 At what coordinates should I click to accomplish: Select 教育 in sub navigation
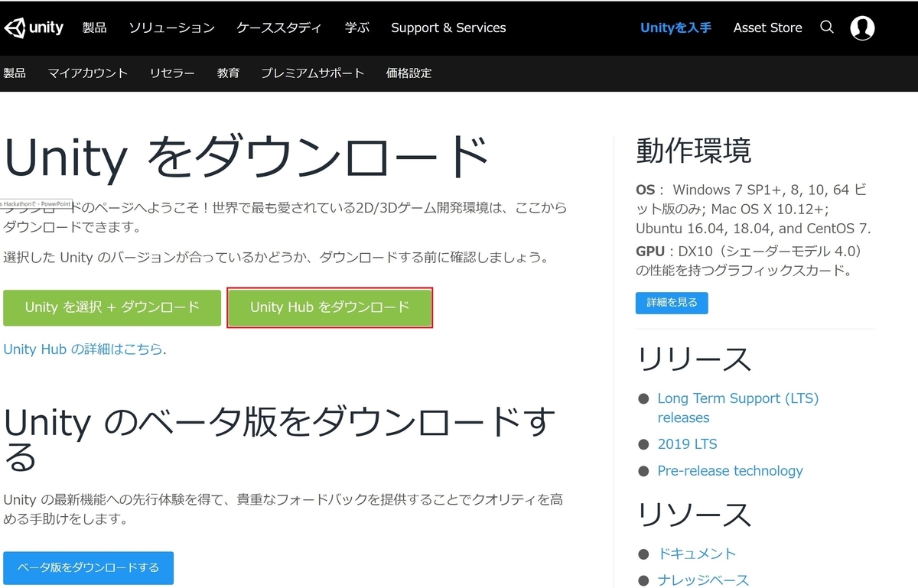[228, 73]
